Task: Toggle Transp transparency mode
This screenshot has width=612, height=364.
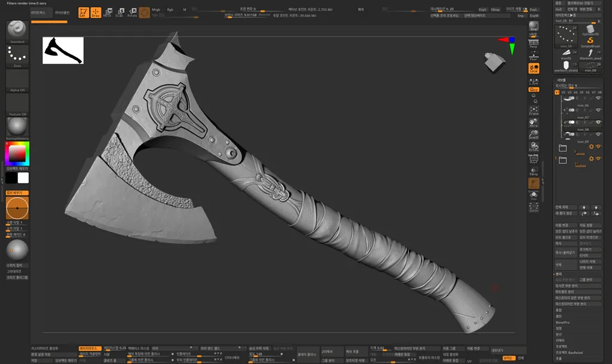Action: point(534,172)
